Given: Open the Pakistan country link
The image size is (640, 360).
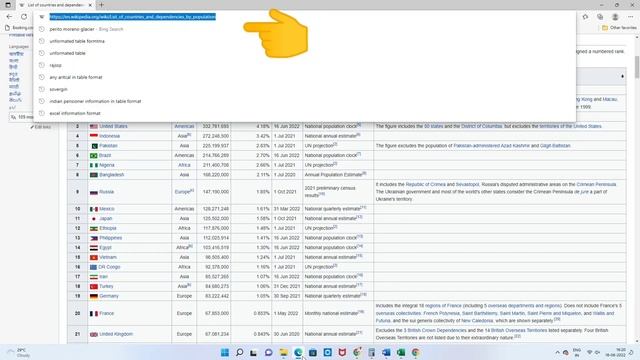Looking at the screenshot, I should [108, 146].
